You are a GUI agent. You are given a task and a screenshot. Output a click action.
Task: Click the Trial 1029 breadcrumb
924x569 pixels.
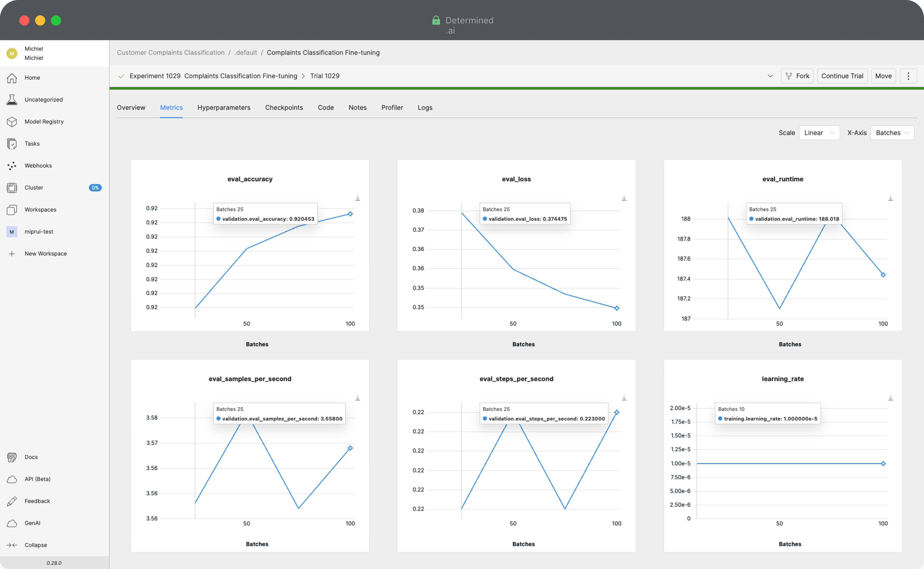[325, 76]
